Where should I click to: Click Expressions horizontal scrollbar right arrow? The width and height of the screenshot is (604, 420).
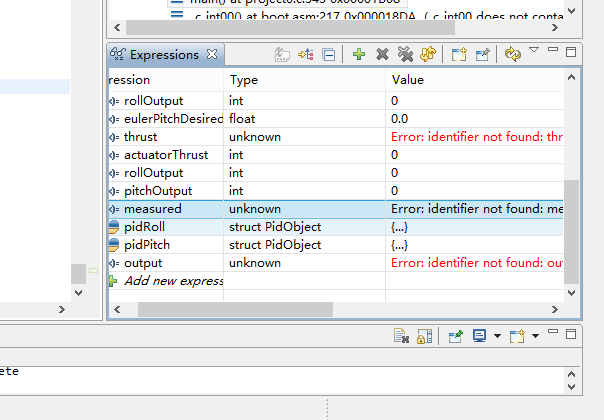pyautogui.click(x=555, y=309)
